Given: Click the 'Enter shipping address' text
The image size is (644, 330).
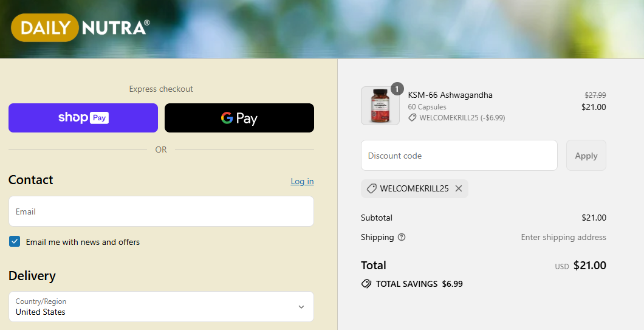Looking at the screenshot, I should (x=564, y=237).
